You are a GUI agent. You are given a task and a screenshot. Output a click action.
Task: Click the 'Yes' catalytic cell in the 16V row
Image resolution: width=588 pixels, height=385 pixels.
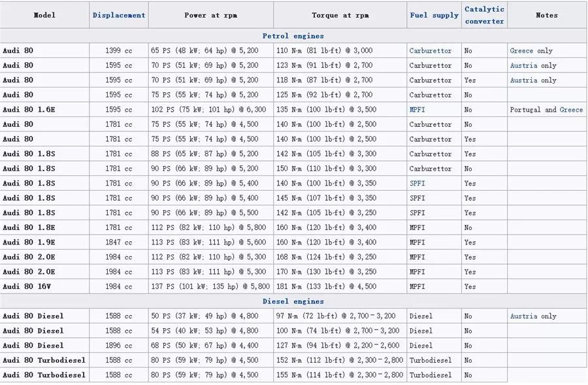[x=484, y=286]
